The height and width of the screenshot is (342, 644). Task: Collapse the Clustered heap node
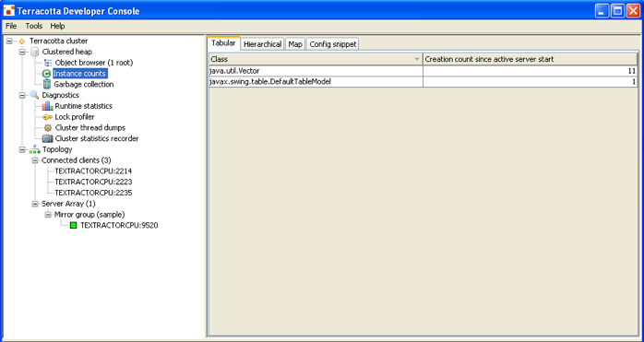coord(22,53)
